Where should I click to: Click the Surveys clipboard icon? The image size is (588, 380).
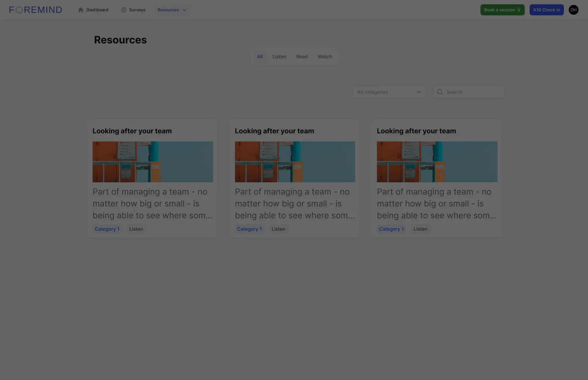(124, 10)
